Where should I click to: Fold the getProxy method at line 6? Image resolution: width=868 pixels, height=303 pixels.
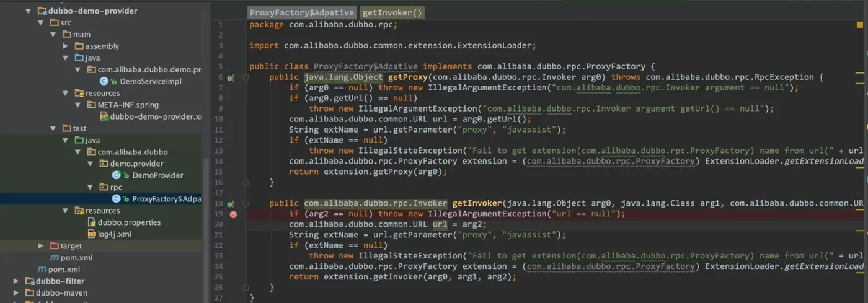point(246,77)
